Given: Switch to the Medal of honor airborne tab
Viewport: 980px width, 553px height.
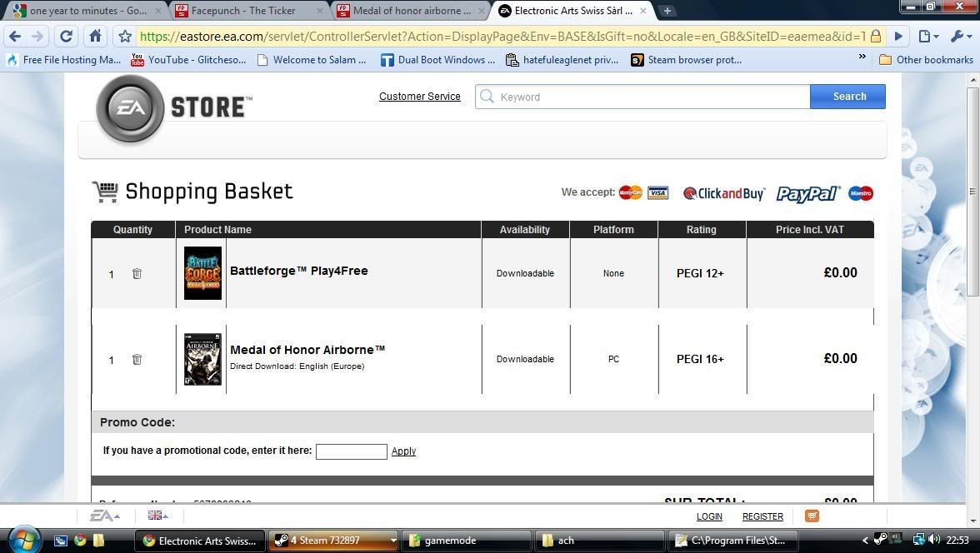Looking at the screenshot, I should (411, 11).
